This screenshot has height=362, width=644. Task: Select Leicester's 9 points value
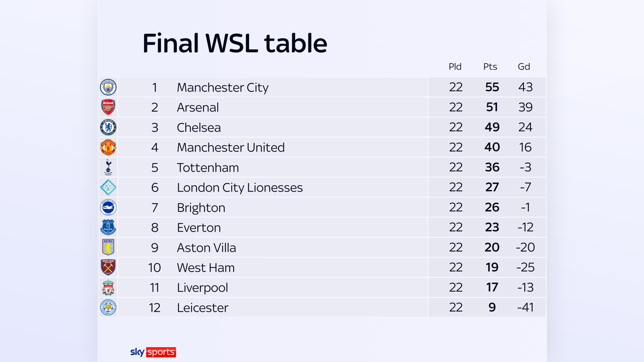[492, 307]
